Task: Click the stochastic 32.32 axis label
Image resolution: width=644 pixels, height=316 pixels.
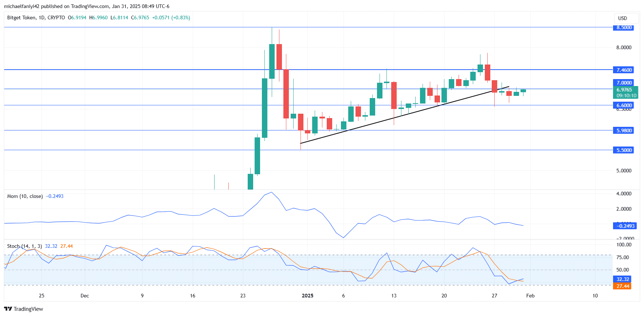Action: point(623,279)
